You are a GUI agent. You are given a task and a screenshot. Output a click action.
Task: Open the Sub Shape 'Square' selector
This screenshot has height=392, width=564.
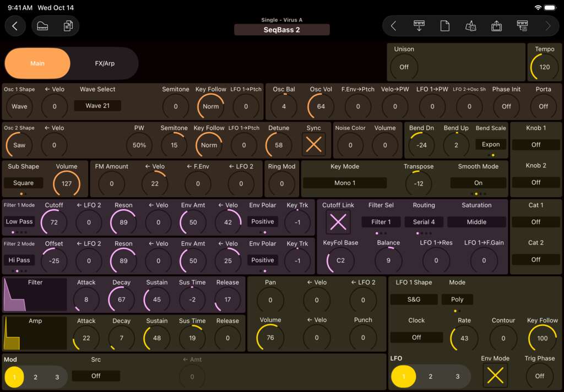tap(23, 183)
